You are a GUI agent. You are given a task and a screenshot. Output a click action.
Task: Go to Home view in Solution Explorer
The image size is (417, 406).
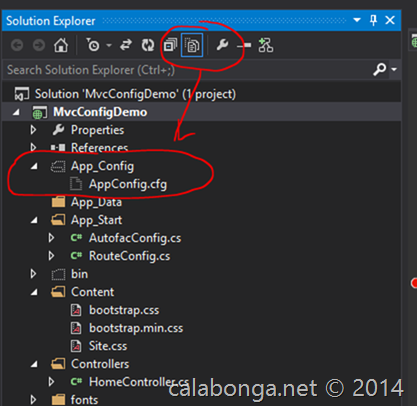[x=61, y=45]
